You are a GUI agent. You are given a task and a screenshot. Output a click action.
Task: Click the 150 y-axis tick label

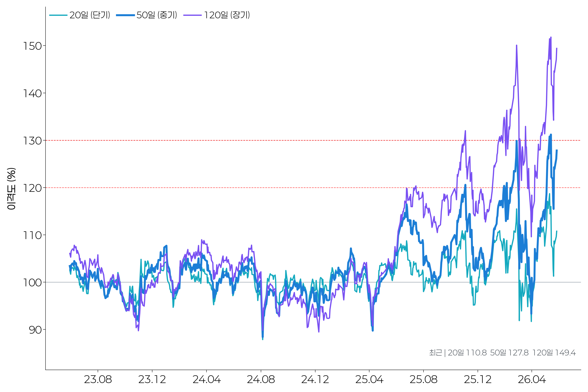(32, 46)
